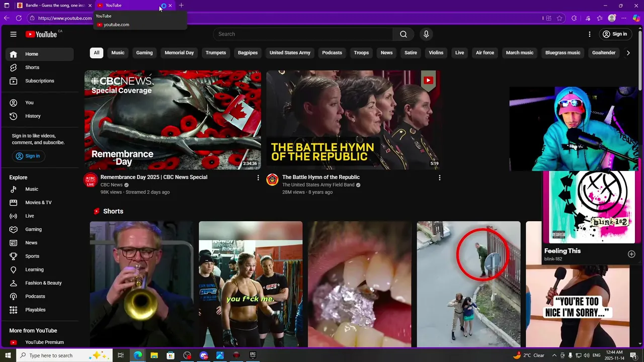Open browser profile avatar
This screenshot has height=362, width=644.
[x=612, y=18]
